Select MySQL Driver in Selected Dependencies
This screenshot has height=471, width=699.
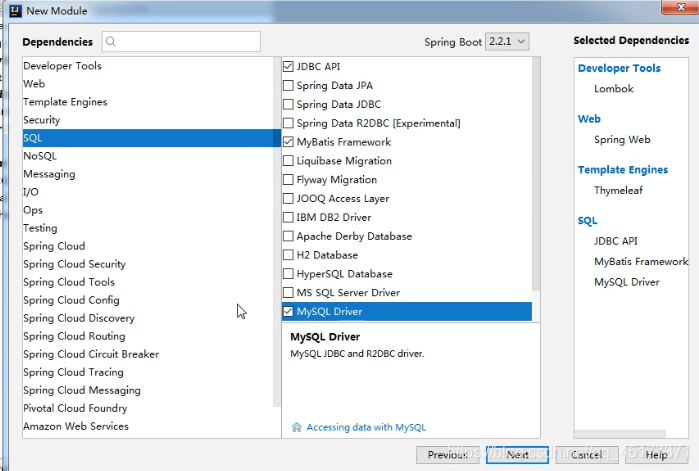tap(627, 282)
